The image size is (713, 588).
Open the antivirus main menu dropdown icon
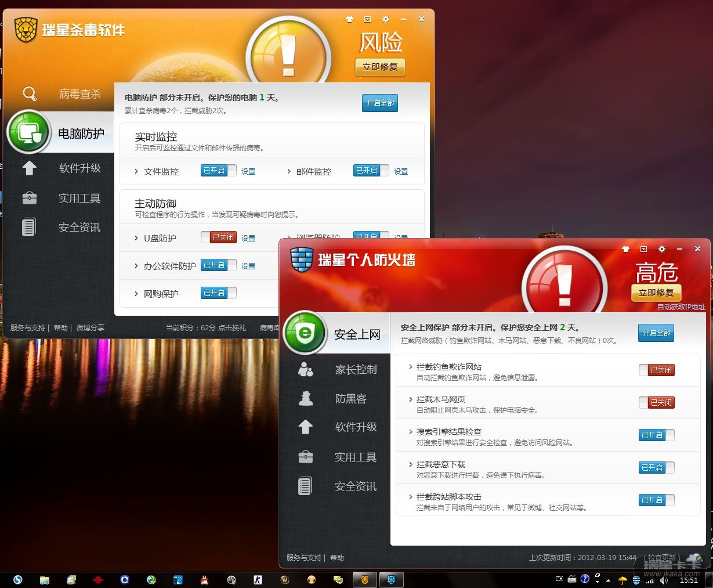click(367, 19)
